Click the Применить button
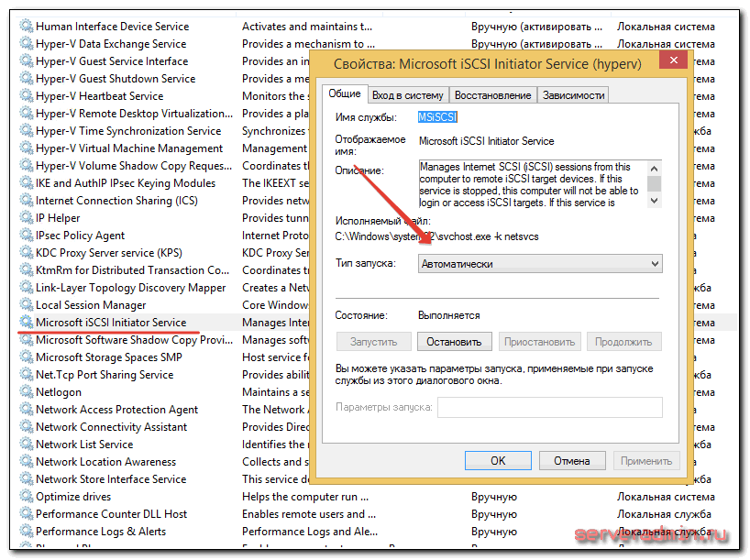 (646, 460)
